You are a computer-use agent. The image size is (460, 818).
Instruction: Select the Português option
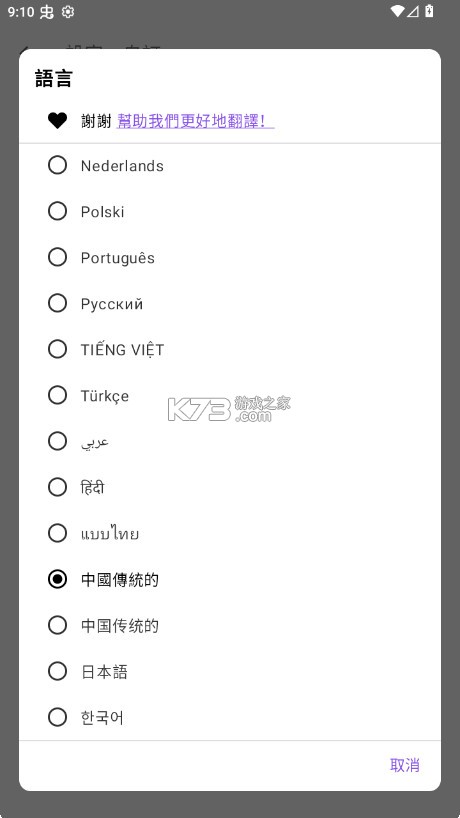[229, 257]
